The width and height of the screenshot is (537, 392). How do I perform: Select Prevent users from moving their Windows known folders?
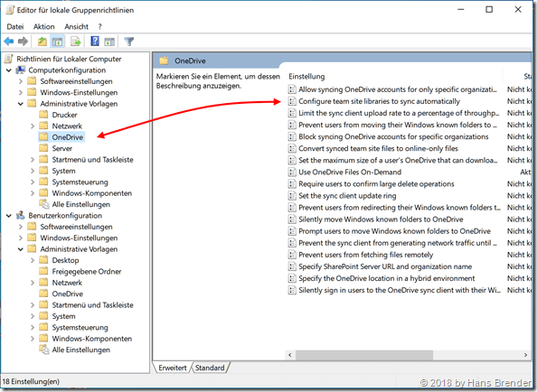[x=398, y=125]
